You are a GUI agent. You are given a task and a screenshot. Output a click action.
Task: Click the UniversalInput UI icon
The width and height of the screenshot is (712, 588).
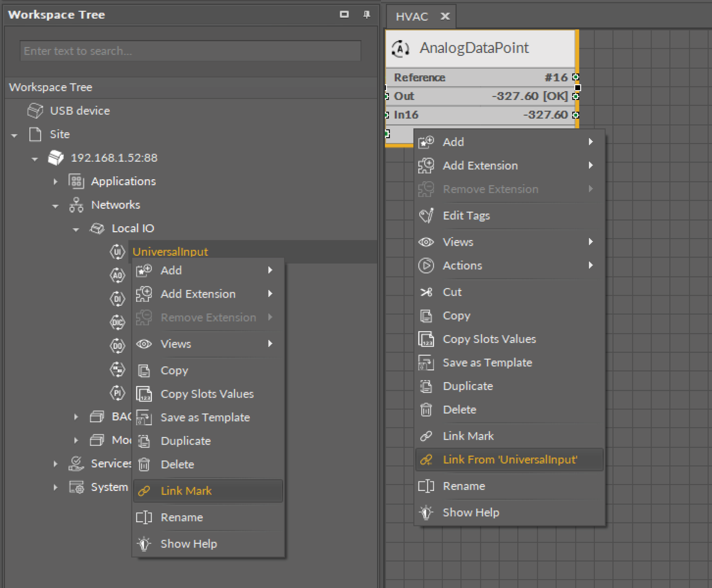[118, 252]
